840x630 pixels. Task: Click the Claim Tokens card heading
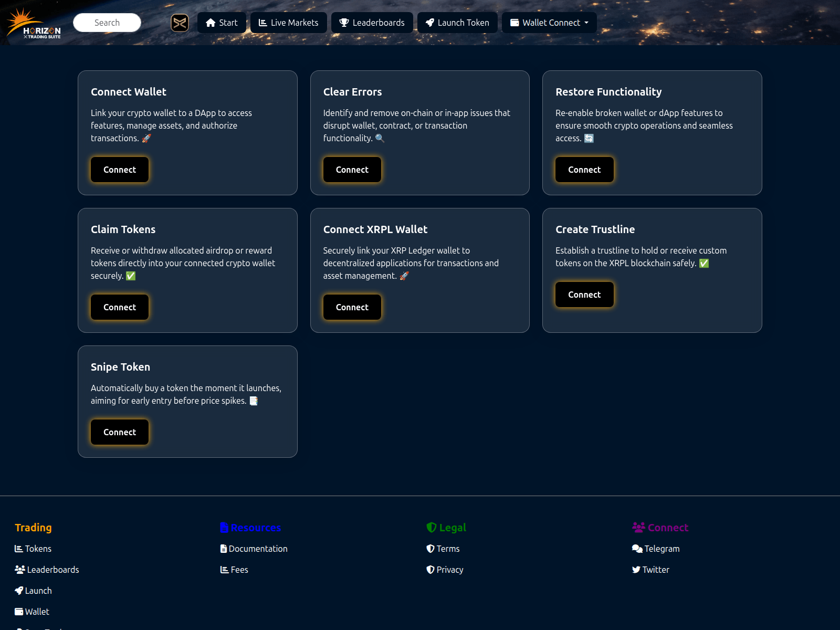(x=123, y=229)
